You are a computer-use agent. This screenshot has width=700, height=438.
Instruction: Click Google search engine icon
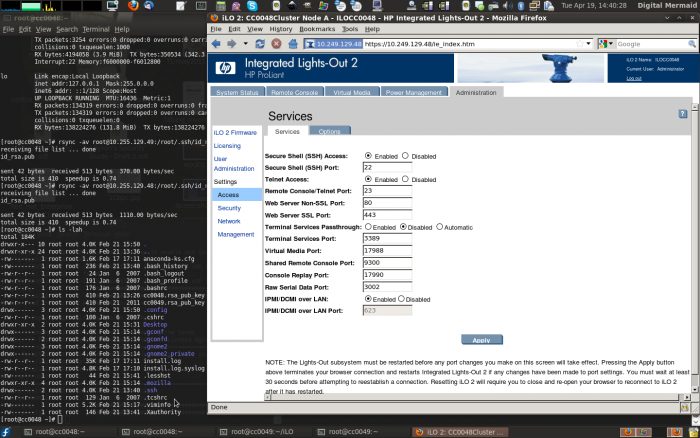604,44
